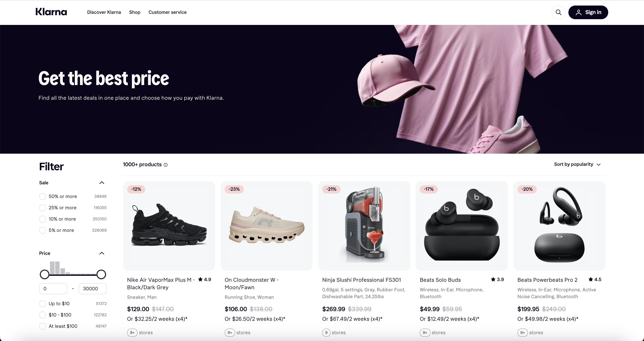Select the Up to $10 price filter
This screenshot has width=644, height=341.
pyautogui.click(x=43, y=303)
